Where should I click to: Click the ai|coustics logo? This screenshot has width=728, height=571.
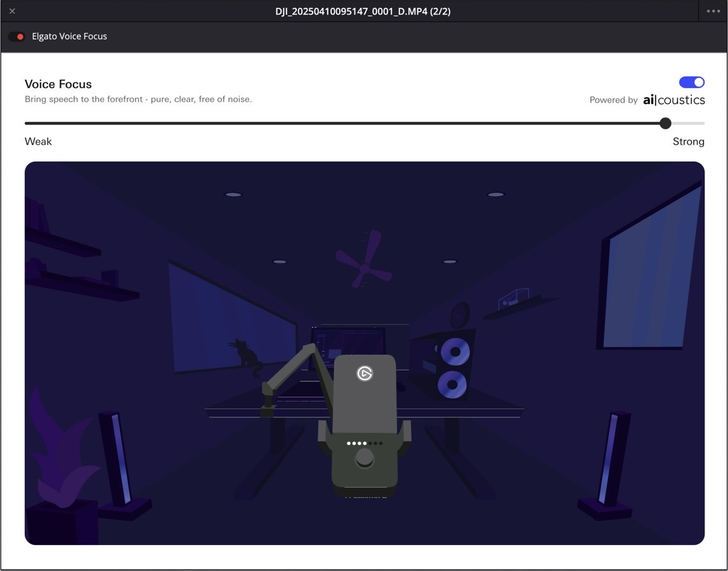tap(673, 100)
